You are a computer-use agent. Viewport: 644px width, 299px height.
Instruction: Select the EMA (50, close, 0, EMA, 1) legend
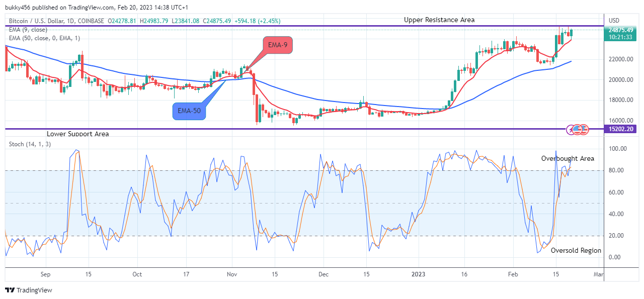coord(44,38)
